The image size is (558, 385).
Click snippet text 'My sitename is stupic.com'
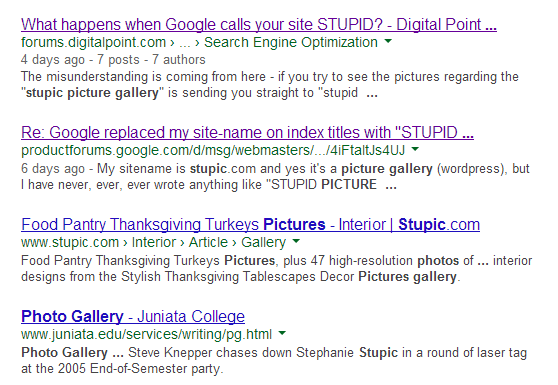coord(177,168)
